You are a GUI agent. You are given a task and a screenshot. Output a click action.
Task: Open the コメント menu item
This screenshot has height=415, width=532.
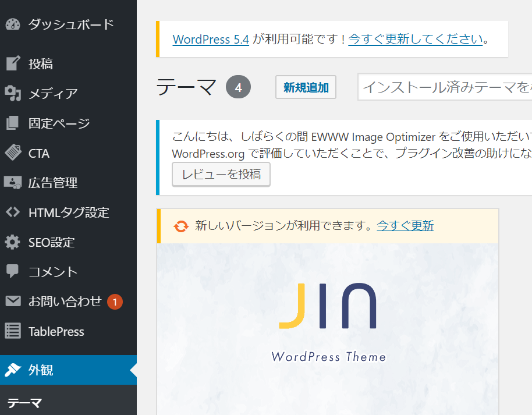(x=68, y=271)
